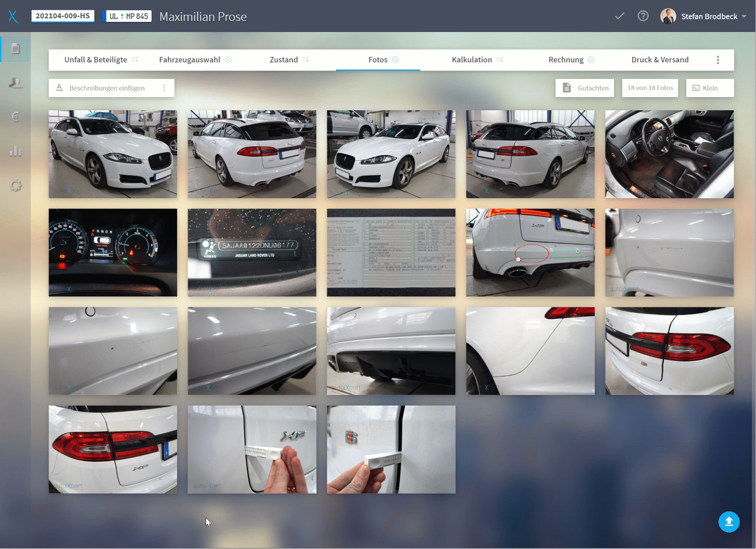
Task: Switch to the Fahrzeugauswahl tab
Action: pos(195,60)
